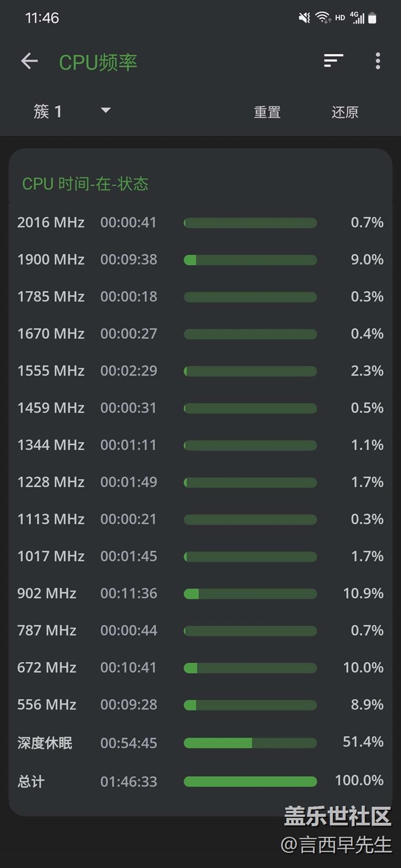Open the sort options icon

[333, 60]
